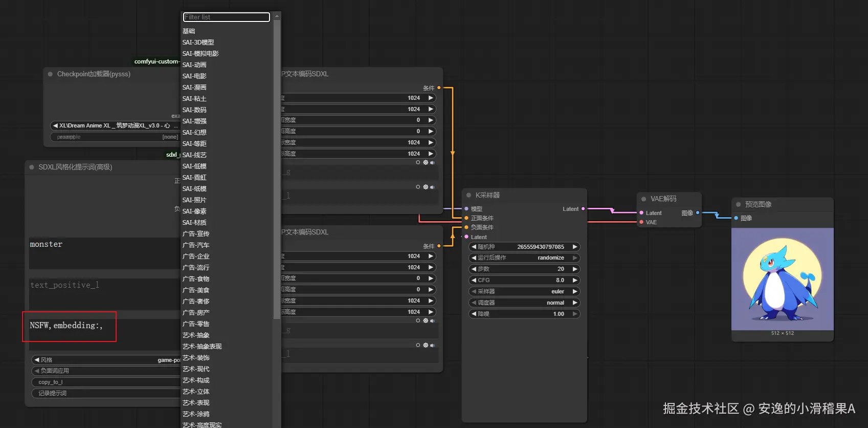This screenshot has height=428, width=868.
Task: Click the gear icon above the _g field in upper 文本编码SDXL
Action: 426,162
